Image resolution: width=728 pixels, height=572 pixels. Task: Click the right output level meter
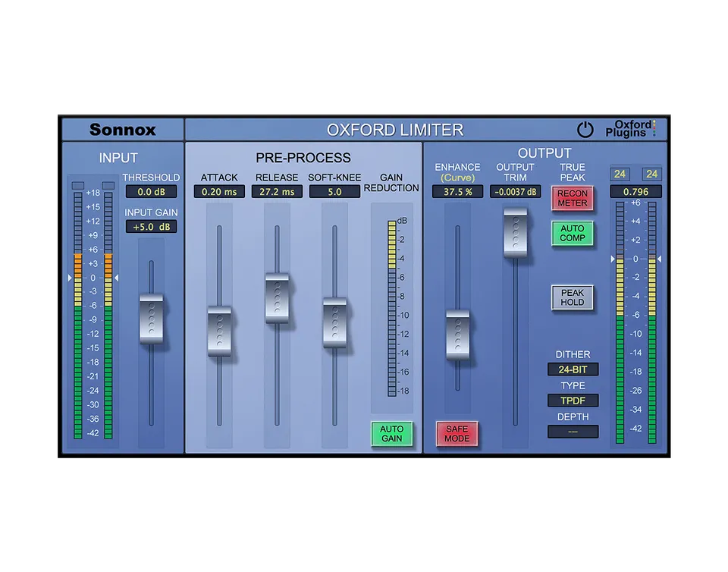click(x=652, y=322)
